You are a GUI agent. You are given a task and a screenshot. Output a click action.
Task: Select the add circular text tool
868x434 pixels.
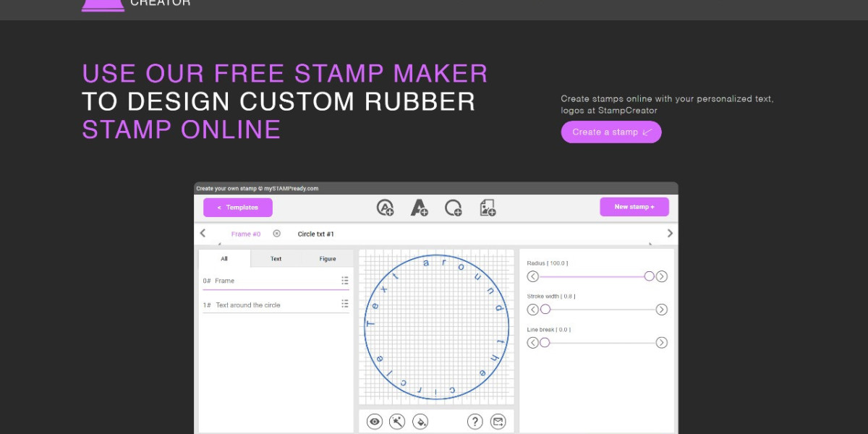(386, 208)
